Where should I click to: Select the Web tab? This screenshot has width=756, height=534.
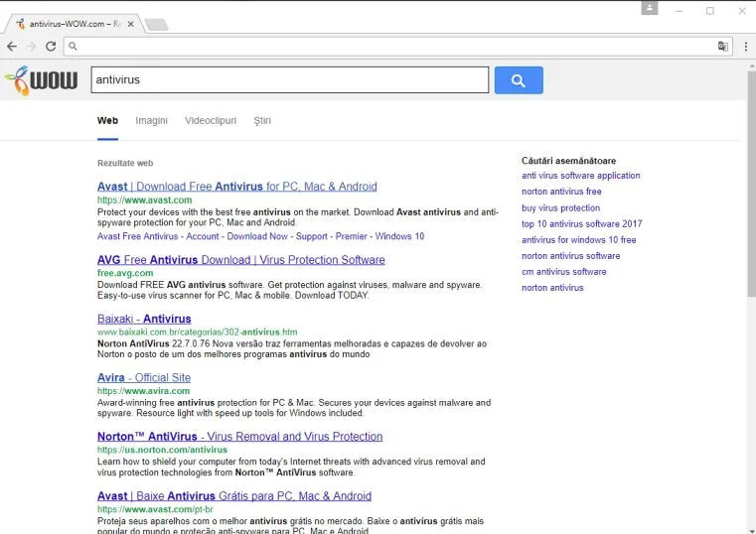tap(107, 120)
